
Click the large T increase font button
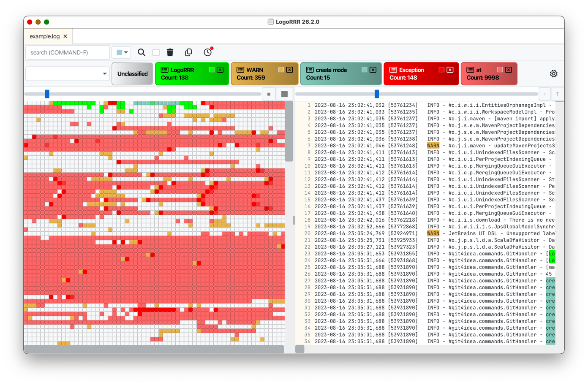558,94
